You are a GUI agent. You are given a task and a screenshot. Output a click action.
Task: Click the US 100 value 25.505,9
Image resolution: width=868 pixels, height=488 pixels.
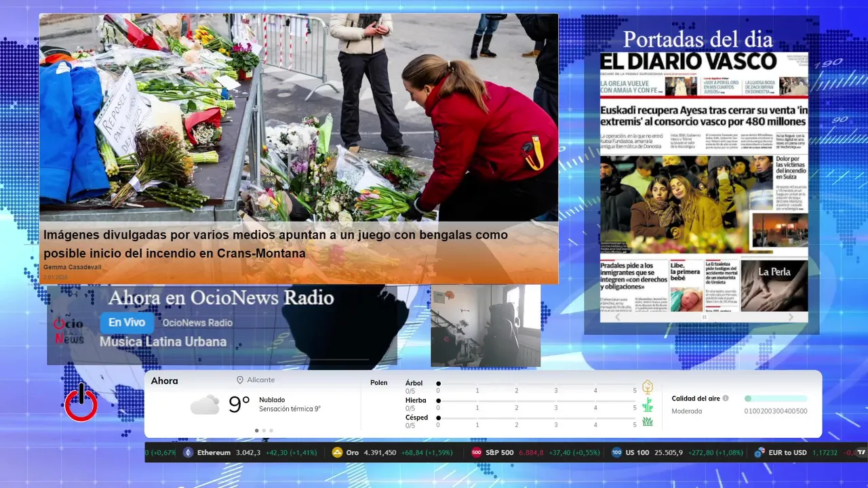tap(669, 453)
